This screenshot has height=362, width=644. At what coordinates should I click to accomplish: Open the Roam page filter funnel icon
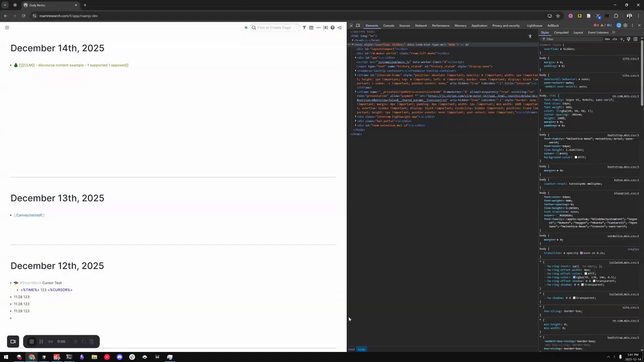pos(304,28)
